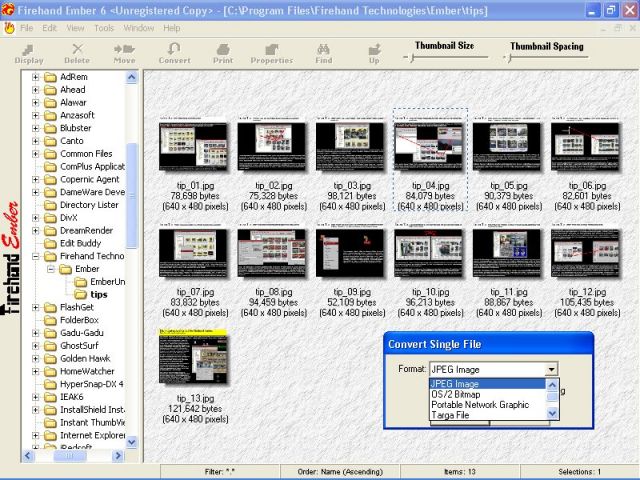Select thumbnail tip_01.jpg
640x480 pixels.
point(194,143)
